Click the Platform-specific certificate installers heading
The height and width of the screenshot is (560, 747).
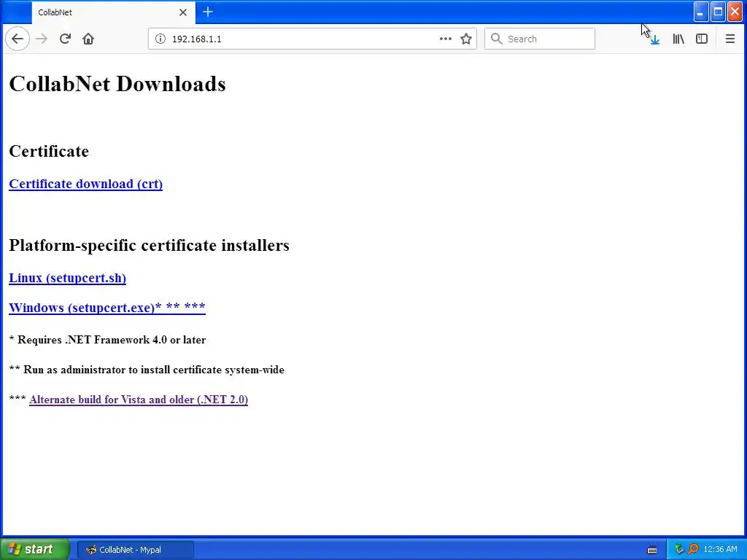coord(149,245)
